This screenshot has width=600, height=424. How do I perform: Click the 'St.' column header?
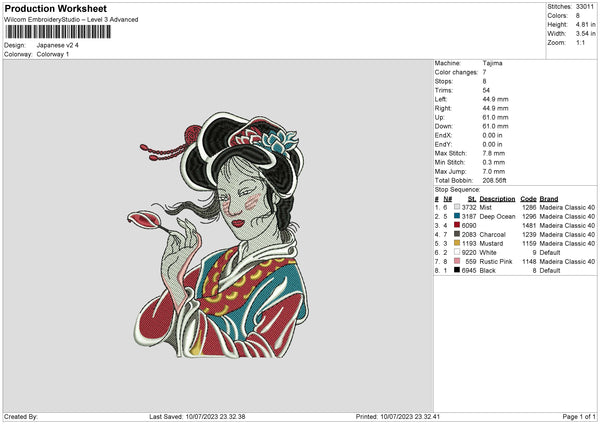pyautogui.click(x=472, y=199)
